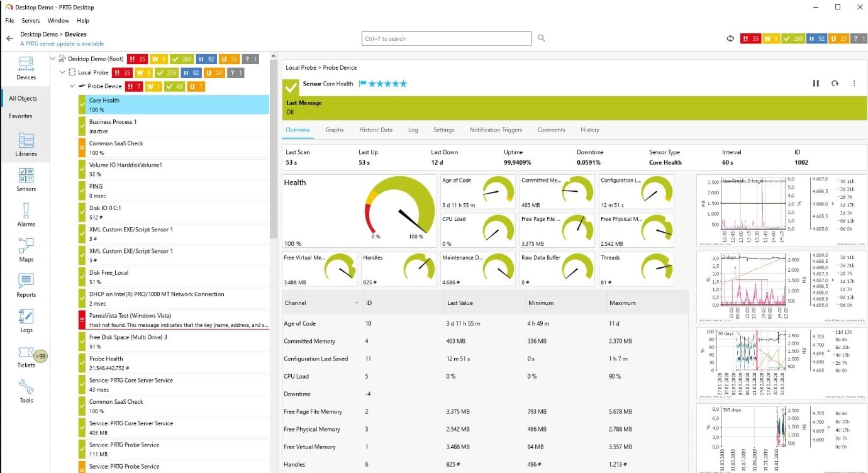Switch to the History tab

pyautogui.click(x=589, y=130)
